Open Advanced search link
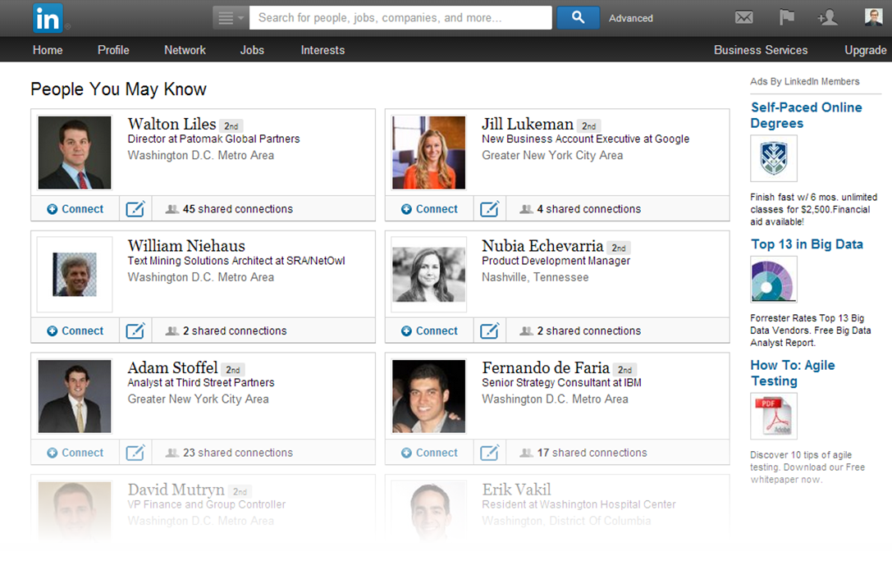This screenshot has width=892, height=588. click(630, 18)
